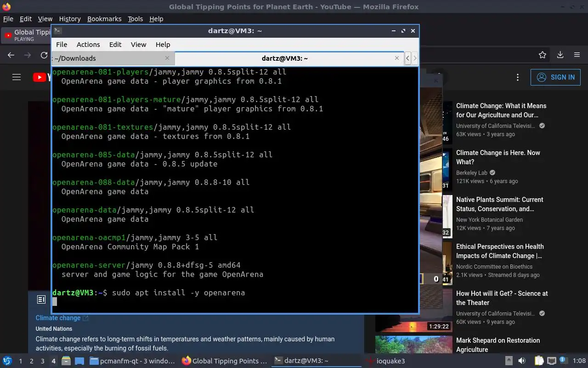Switch to dartz@VM3 taskbar entry

coord(316,361)
